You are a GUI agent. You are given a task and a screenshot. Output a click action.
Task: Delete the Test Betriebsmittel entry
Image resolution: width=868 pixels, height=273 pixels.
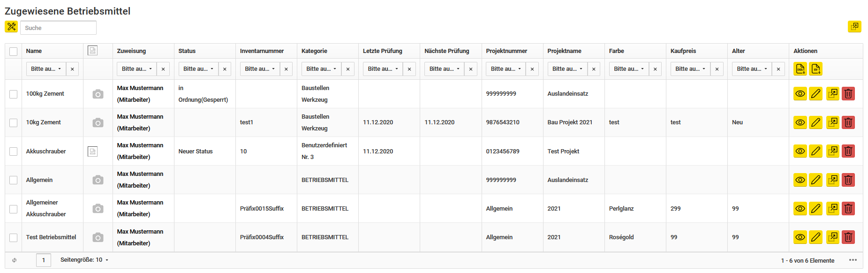[x=848, y=237]
